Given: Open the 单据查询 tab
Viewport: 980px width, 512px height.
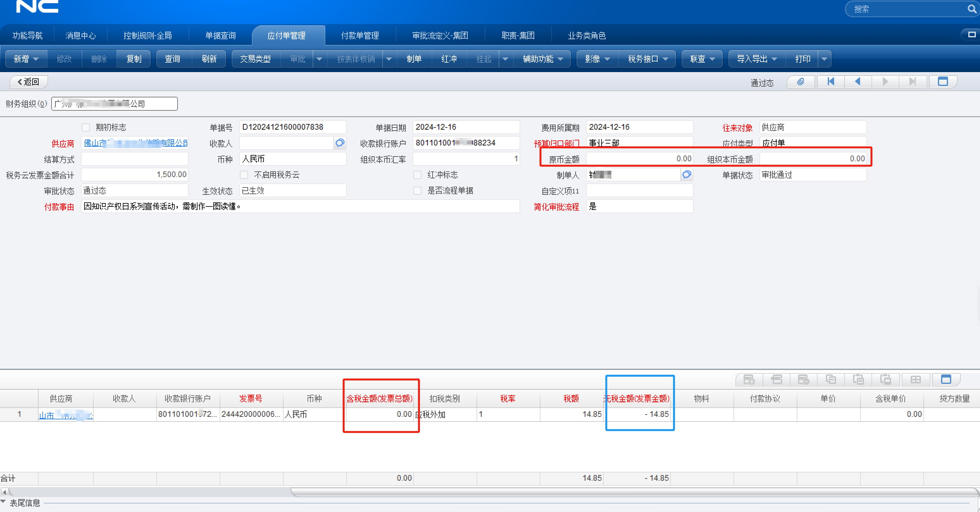Looking at the screenshot, I should click(220, 36).
